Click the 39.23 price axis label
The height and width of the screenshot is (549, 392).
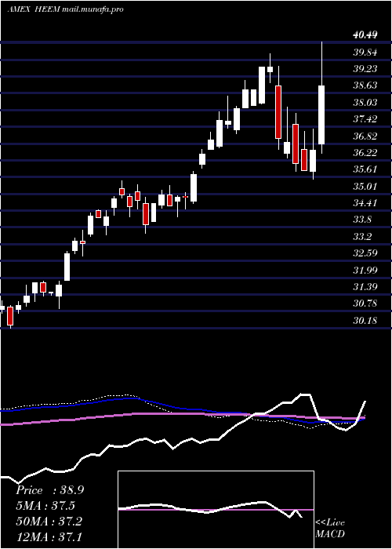pyautogui.click(x=365, y=69)
